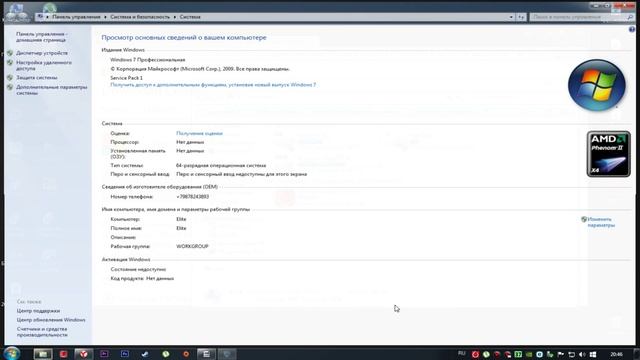Open the red power tray icon
This screenshot has height=360, width=640.
point(475,354)
